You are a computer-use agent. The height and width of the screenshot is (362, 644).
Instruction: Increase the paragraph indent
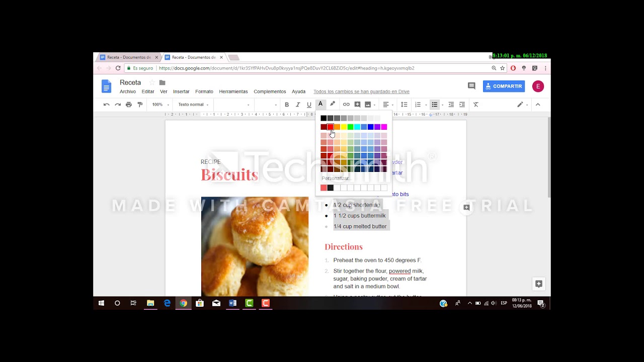(462, 105)
